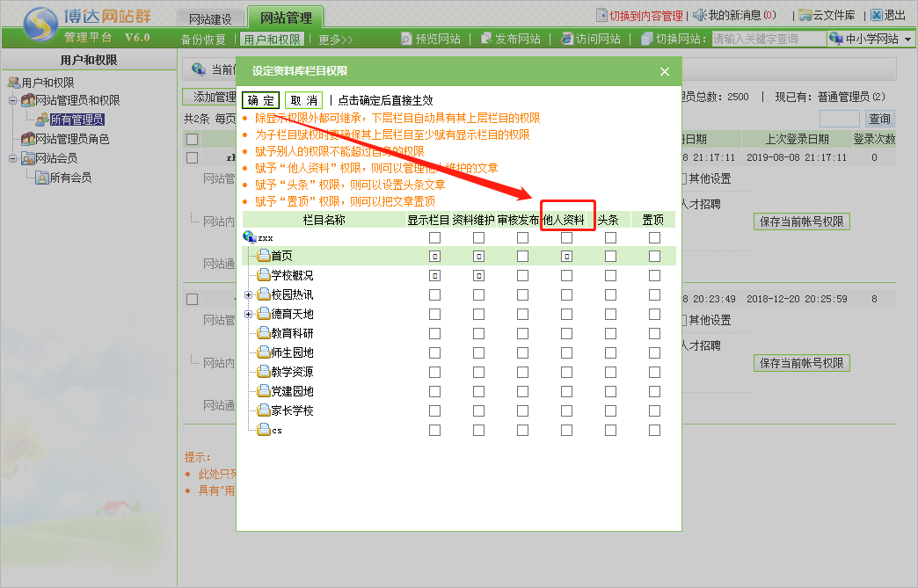
Task: Click the 切换网站 search input field
Action: (x=767, y=39)
